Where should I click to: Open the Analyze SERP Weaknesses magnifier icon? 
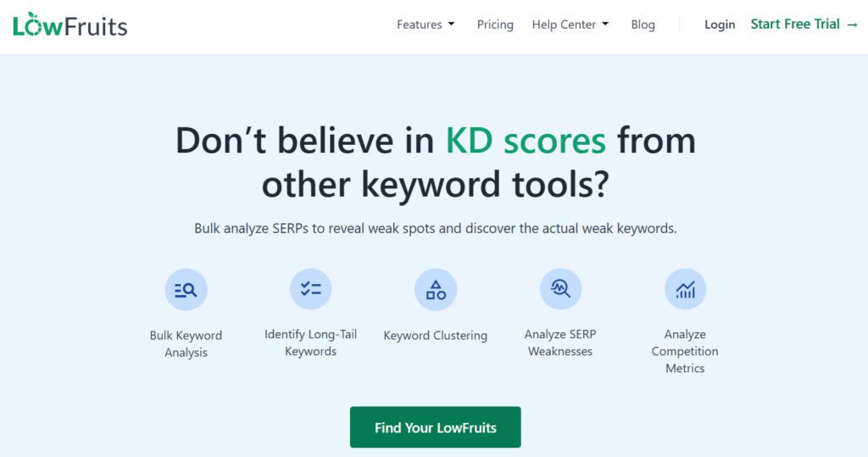[x=560, y=289]
